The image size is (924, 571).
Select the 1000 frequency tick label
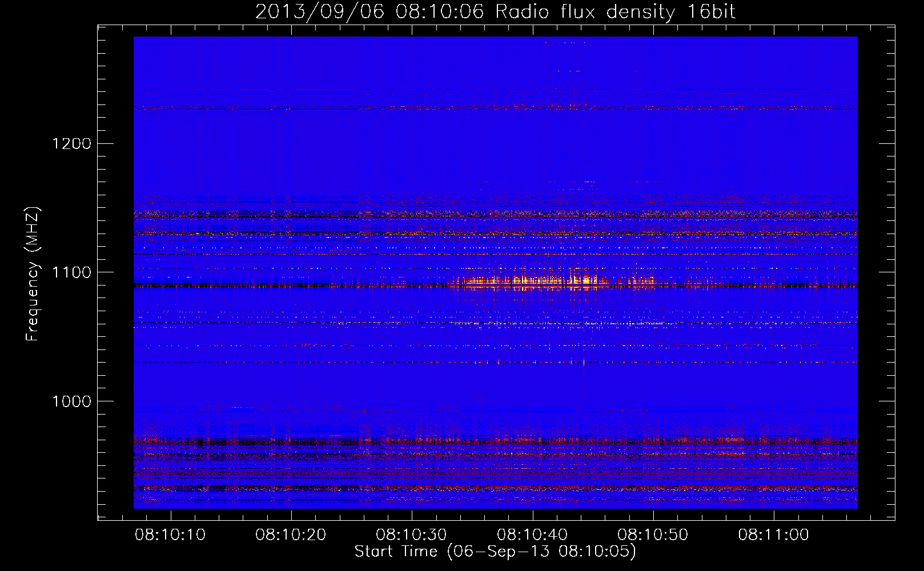pos(71,401)
